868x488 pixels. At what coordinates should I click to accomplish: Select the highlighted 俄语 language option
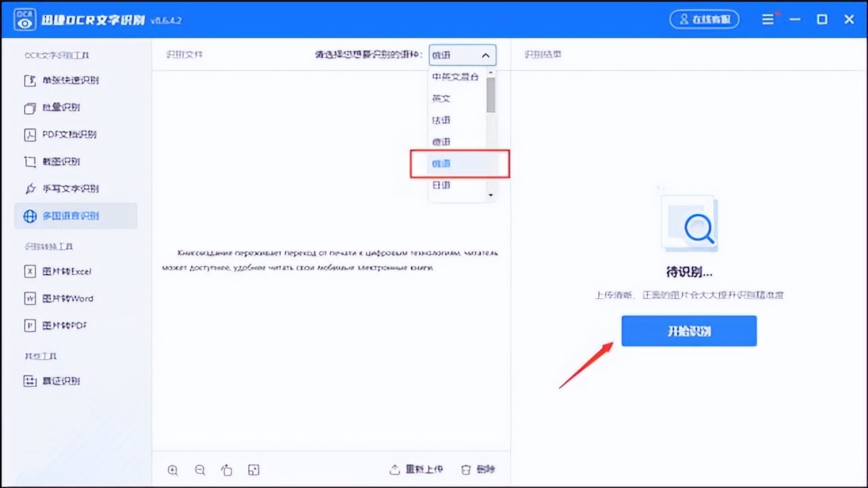point(441,163)
